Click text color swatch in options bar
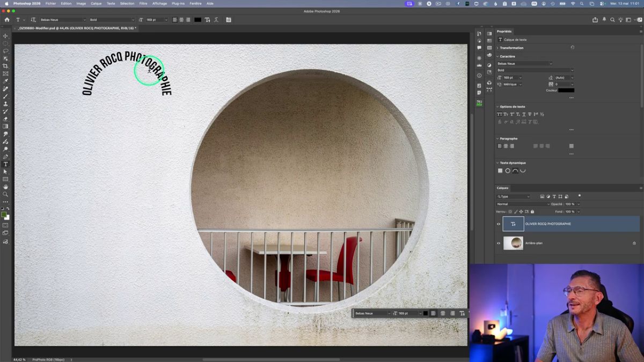Image resolution: width=644 pixels, height=362 pixels. tap(197, 20)
